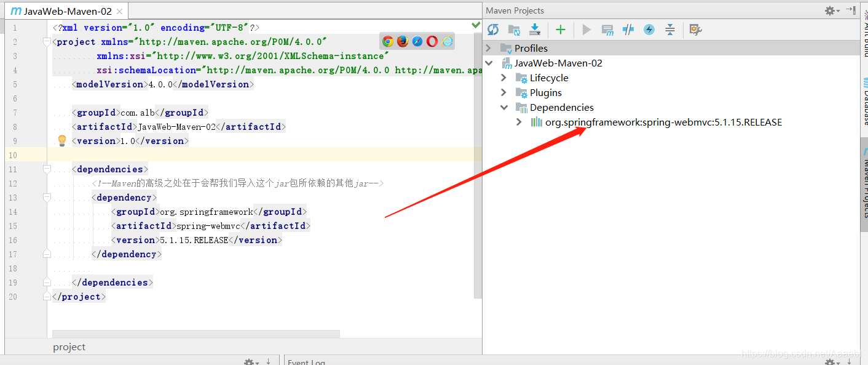Download sources and documentation icon
The width and height of the screenshot is (868, 365).
[535, 30]
